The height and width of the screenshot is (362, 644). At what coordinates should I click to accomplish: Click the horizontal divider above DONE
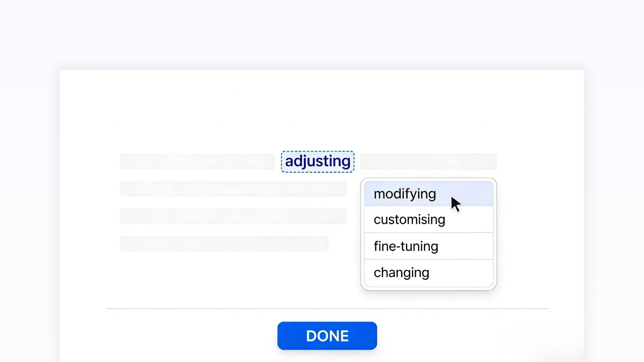point(327,309)
